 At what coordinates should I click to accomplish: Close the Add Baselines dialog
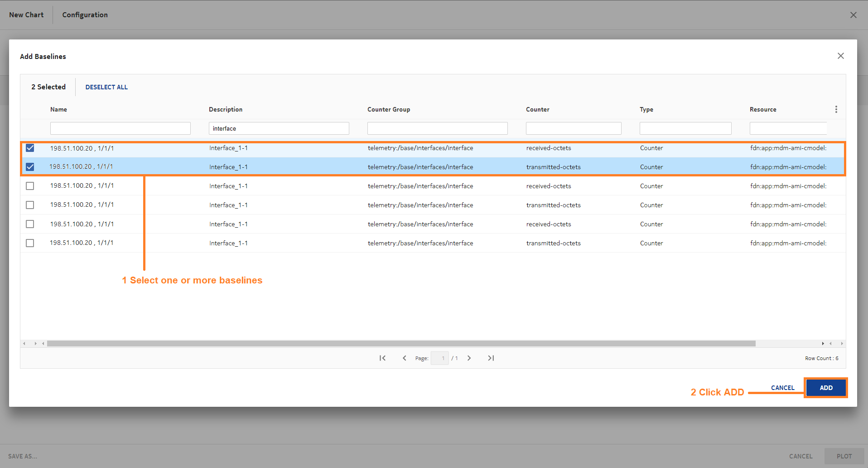841,56
